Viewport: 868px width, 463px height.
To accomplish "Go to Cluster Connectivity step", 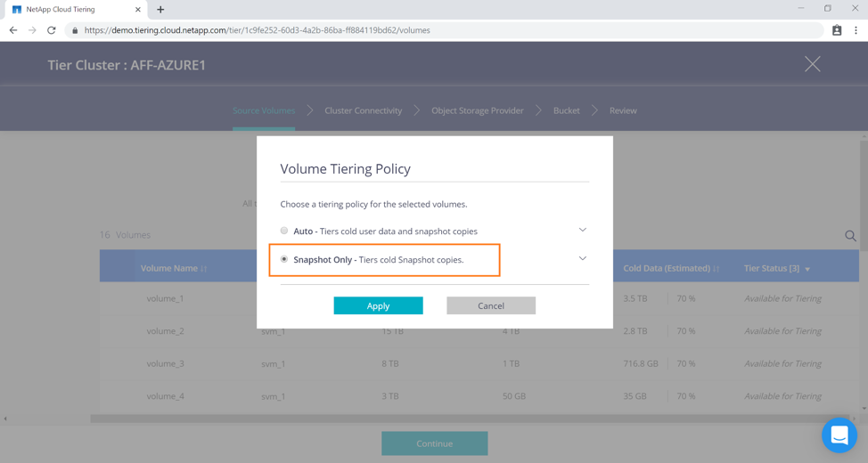I will pos(363,110).
